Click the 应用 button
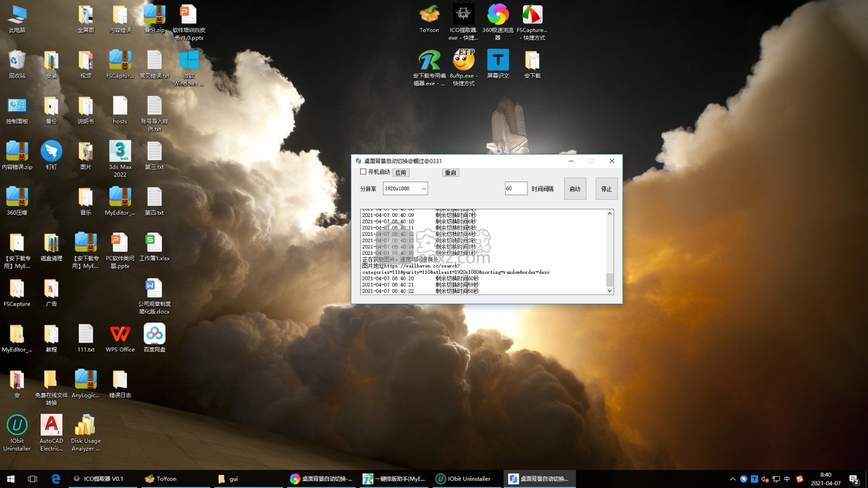 click(x=400, y=173)
